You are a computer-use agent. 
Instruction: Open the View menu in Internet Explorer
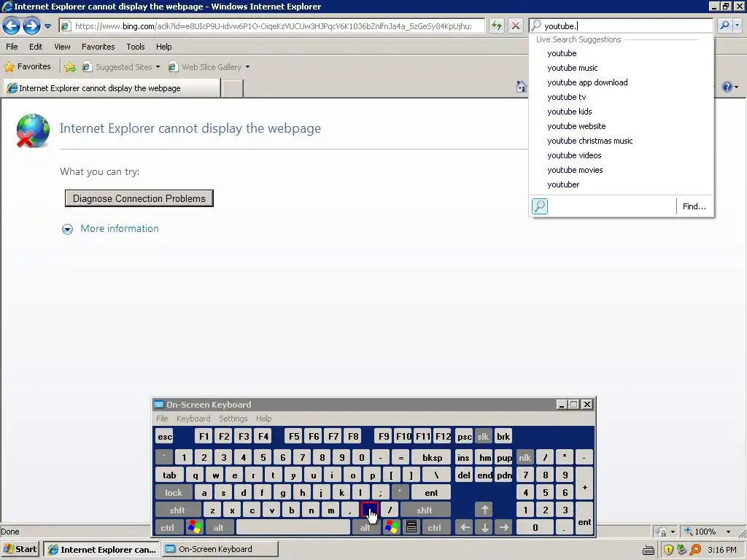pyautogui.click(x=62, y=47)
